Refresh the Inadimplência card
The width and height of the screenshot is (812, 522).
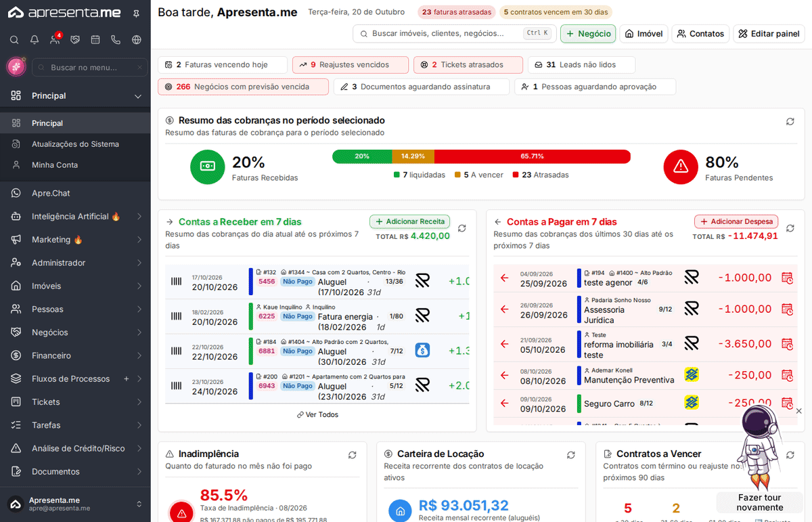(x=352, y=455)
